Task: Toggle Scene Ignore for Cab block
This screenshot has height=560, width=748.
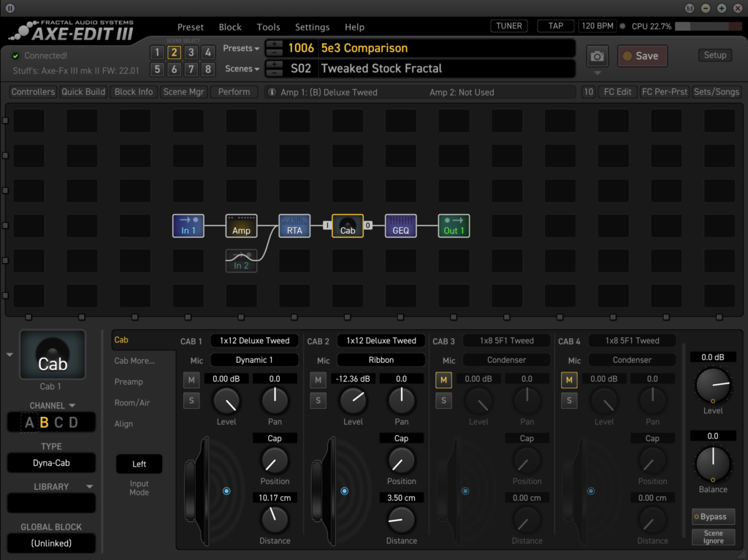Action: (713, 537)
